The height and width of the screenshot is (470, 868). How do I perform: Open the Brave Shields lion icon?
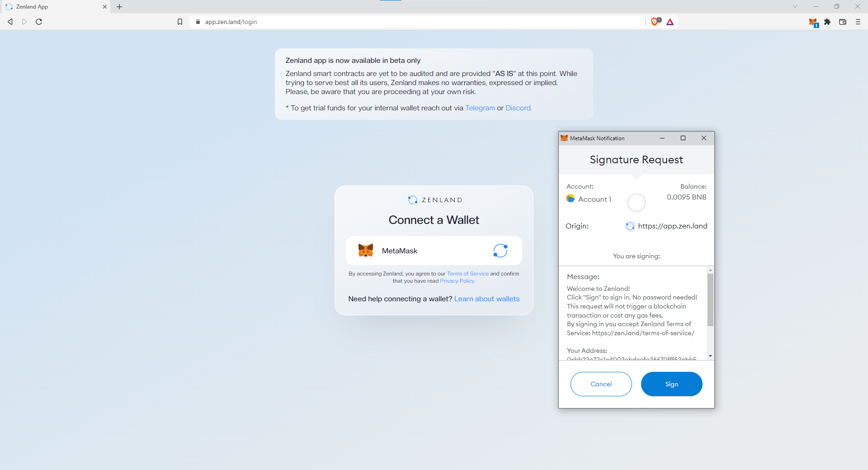click(x=655, y=21)
